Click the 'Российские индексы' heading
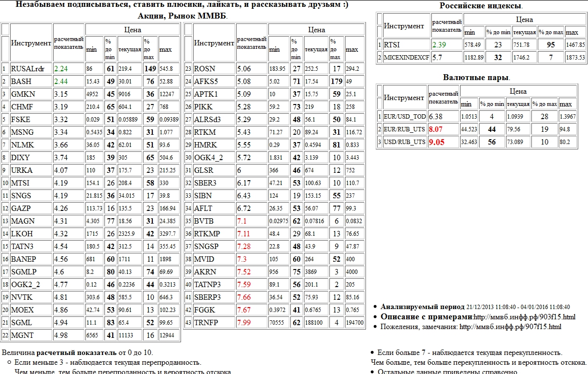588x374 pixels. tap(480, 6)
